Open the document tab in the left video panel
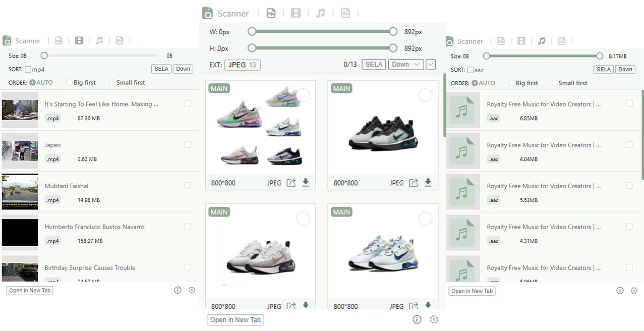This screenshot has height=331, width=644. click(120, 41)
